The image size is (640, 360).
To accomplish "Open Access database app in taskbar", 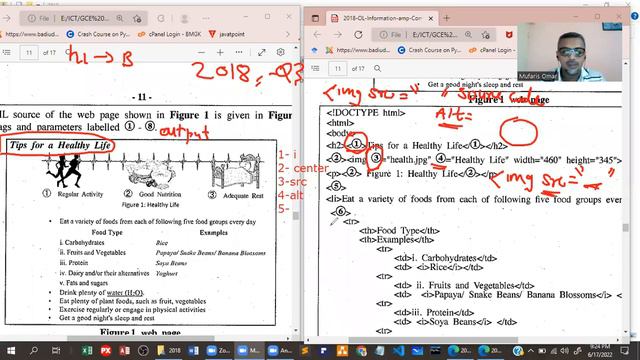I will coord(124,351).
